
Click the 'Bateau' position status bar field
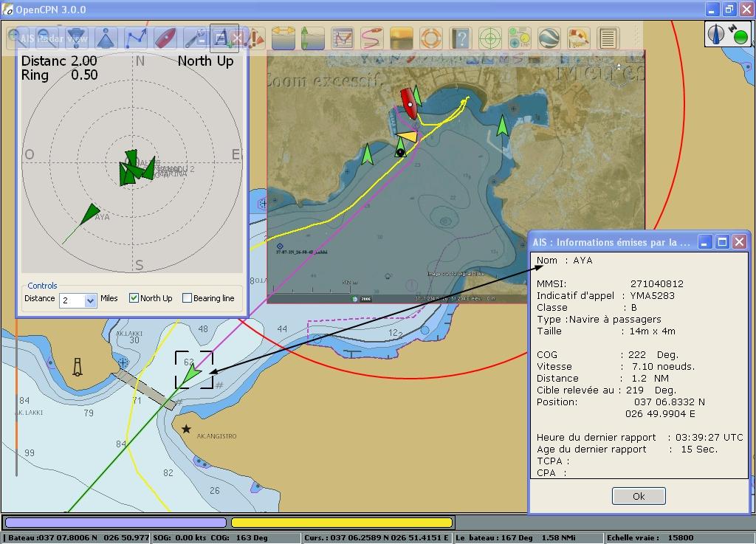77,538
